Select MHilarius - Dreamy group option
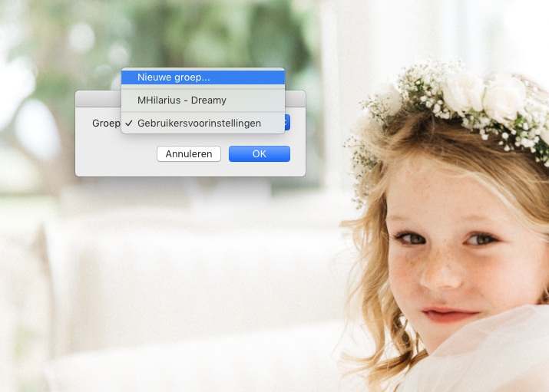The width and height of the screenshot is (549, 392). 203,100
